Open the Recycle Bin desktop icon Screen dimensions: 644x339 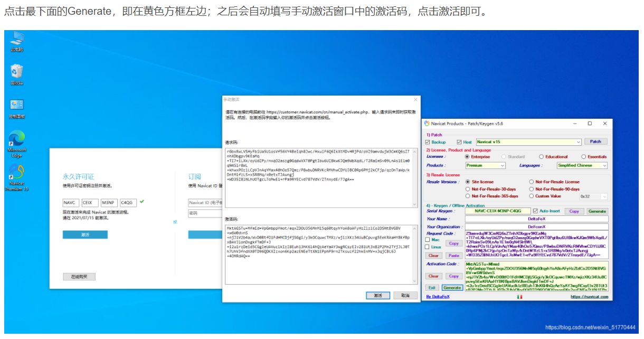coord(17,74)
